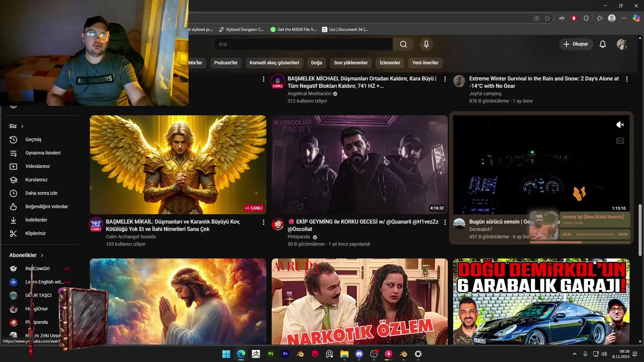644x362 pixels.
Task: Open EKİP GEYMİNG KORKU GECESİ thumbnail
Action: (x=360, y=165)
